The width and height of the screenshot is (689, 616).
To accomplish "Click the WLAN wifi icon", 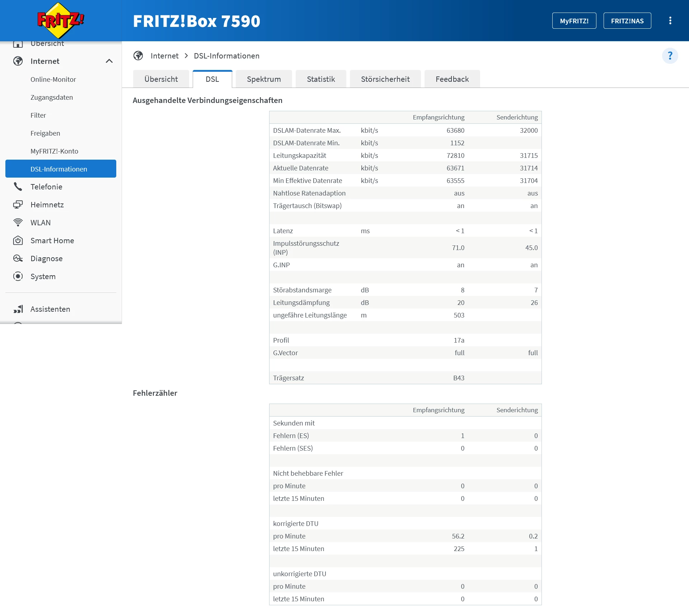I will click(x=18, y=222).
